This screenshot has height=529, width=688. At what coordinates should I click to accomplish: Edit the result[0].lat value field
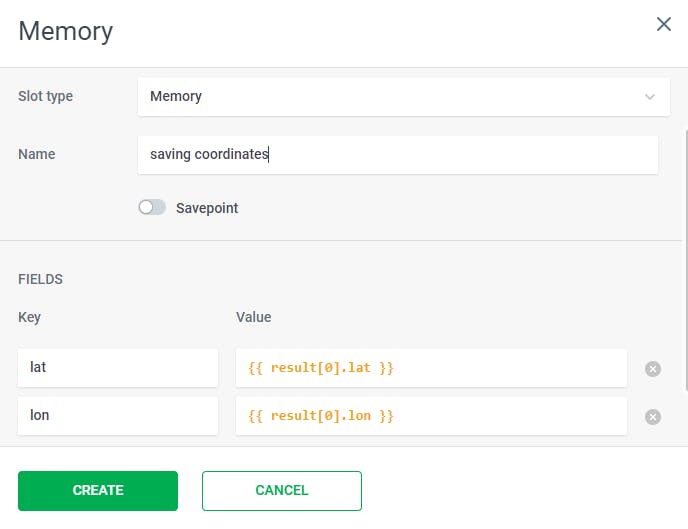pyautogui.click(x=431, y=368)
